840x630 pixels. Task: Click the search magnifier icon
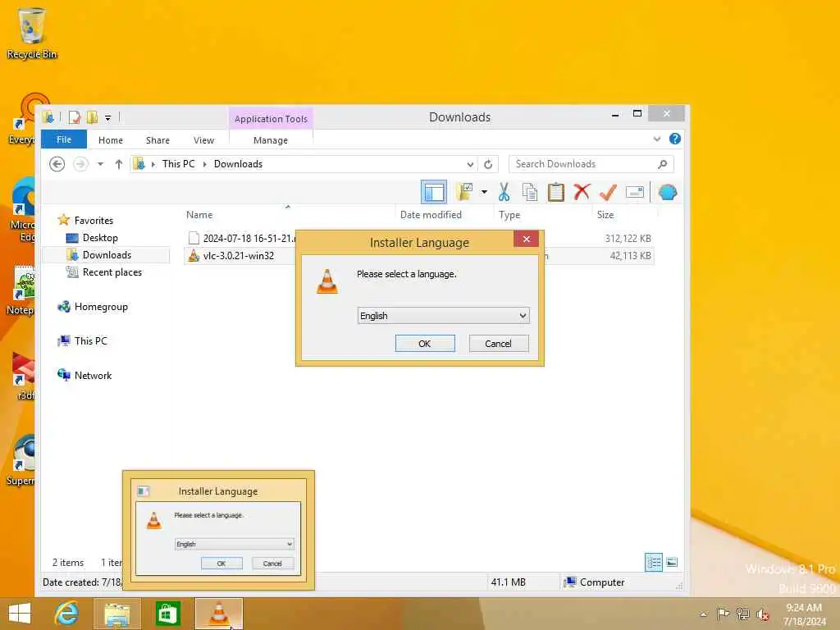663,164
